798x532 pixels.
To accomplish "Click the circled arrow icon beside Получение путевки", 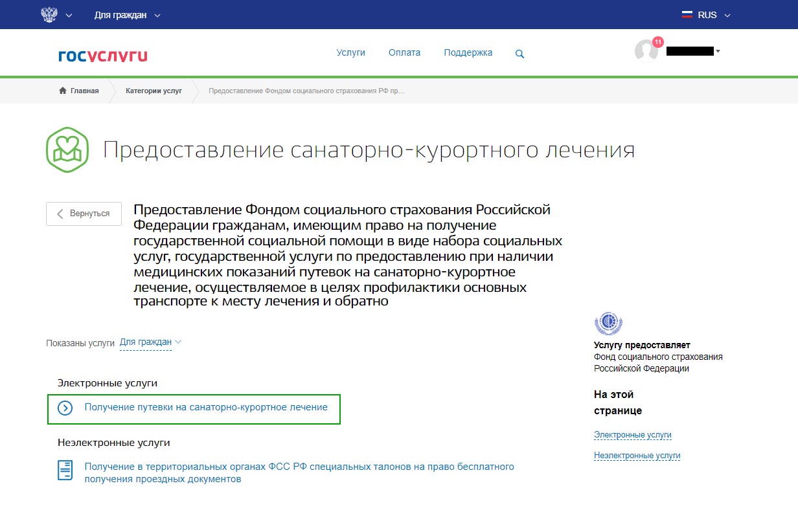I will (x=65, y=408).
